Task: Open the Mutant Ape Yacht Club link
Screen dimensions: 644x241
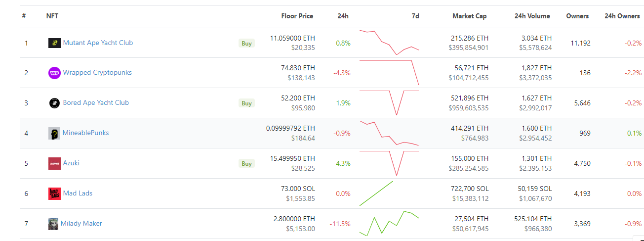Action: (x=98, y=43)
